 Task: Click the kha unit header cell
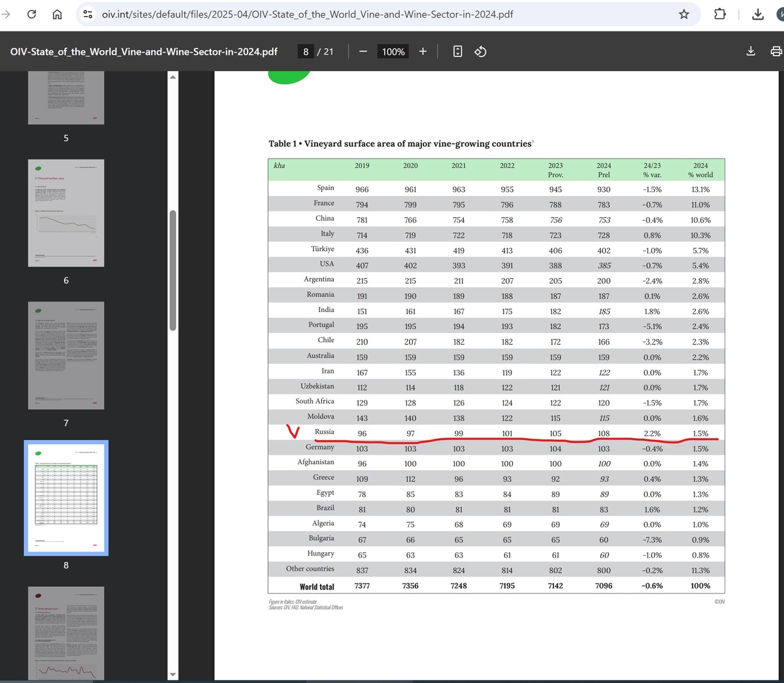[280, 166]
